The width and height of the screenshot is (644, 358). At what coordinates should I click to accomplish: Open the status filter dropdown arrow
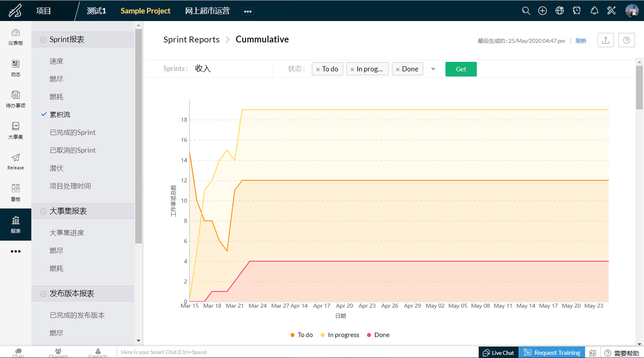433,69
